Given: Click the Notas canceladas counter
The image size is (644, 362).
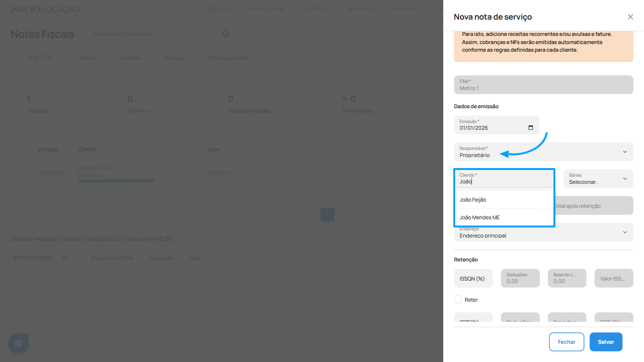Looking at the screenshot, I should point(249,104).
